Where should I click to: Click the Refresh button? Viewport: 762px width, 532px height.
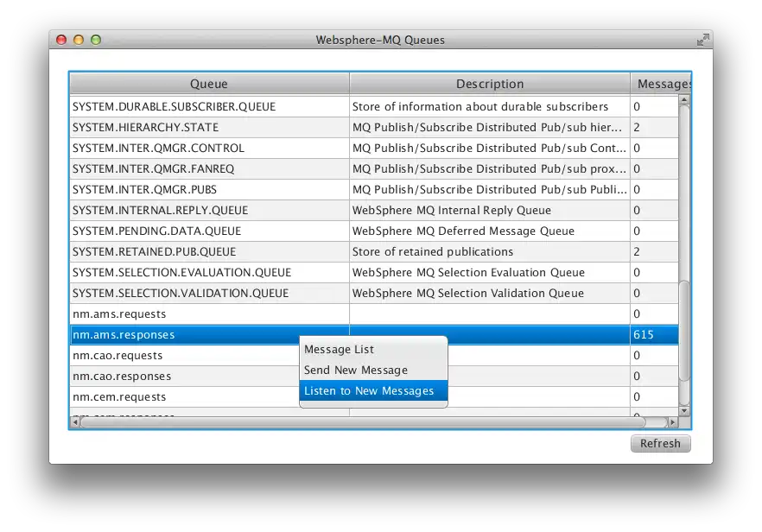660,444
